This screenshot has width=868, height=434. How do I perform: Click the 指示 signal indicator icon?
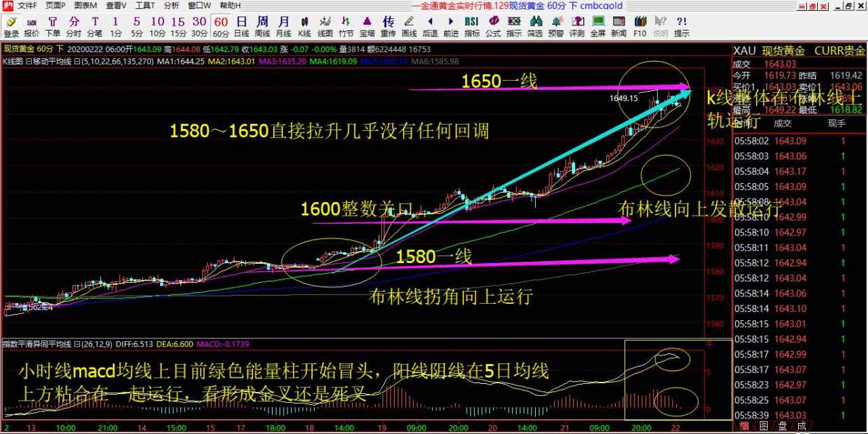coord(514,26)
